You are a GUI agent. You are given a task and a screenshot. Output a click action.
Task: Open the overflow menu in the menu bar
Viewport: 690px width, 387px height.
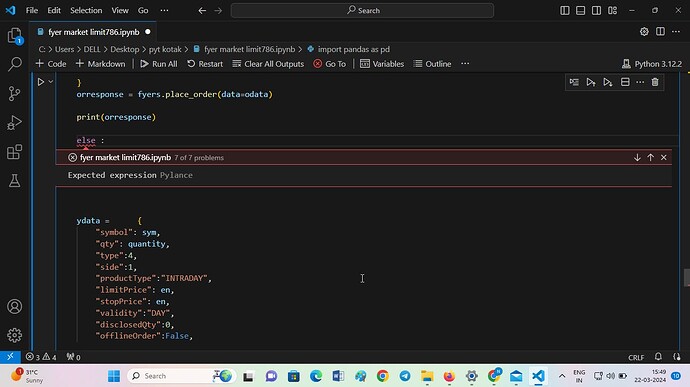164,11
